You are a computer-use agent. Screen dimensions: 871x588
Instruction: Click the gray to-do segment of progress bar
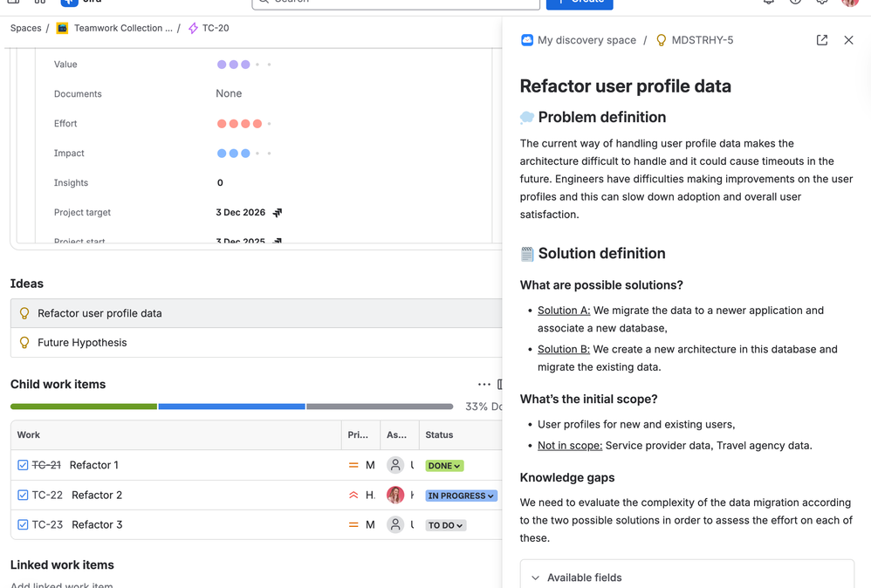[380, 407]
